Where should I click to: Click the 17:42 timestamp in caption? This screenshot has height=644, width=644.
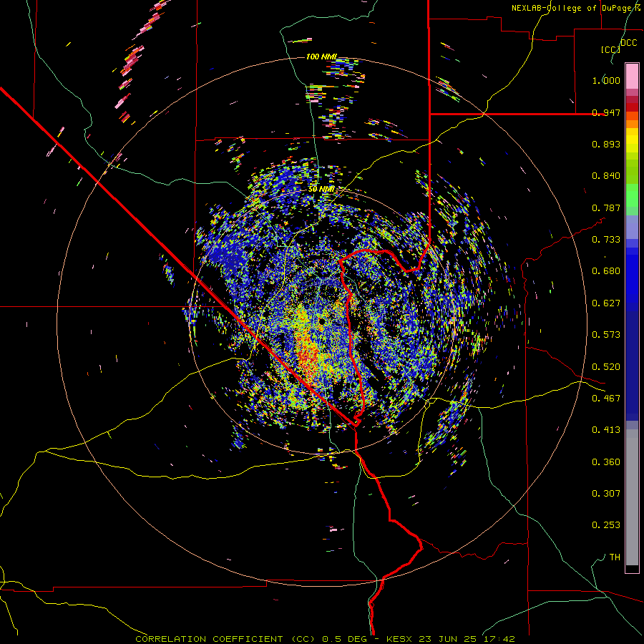click(499, 639)
